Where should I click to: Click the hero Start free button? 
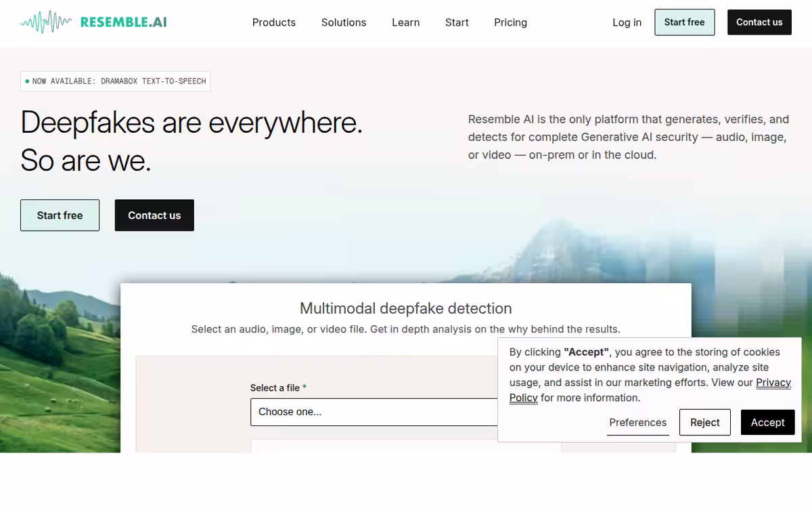point(60,215)
